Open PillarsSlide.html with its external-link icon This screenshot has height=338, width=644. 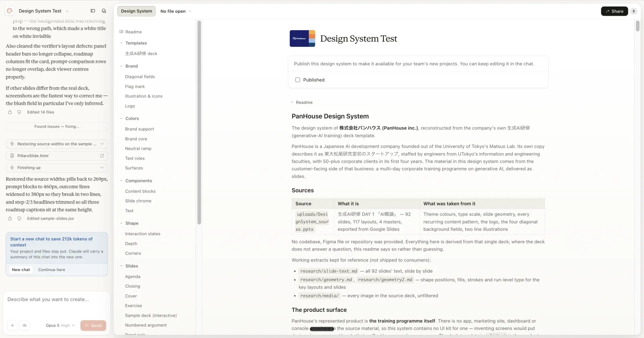click(x=102, y=156)
